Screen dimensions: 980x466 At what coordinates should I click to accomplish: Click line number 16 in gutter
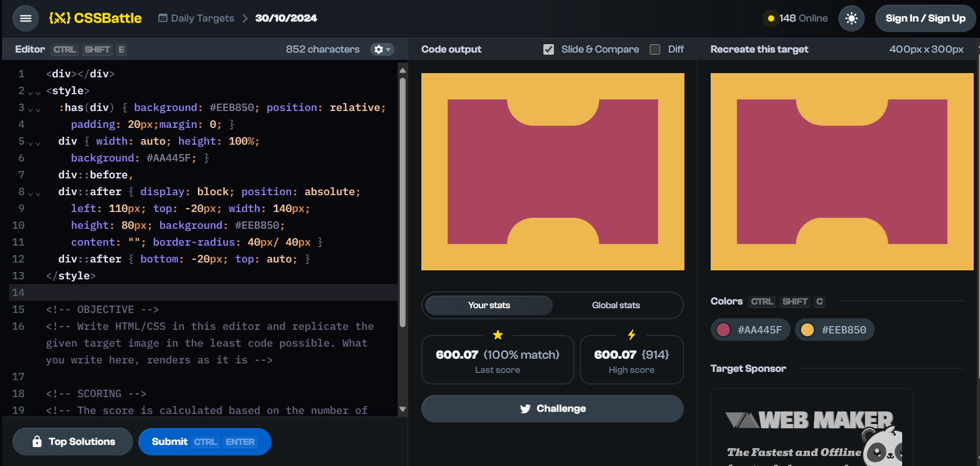click(x=18, y=326)
